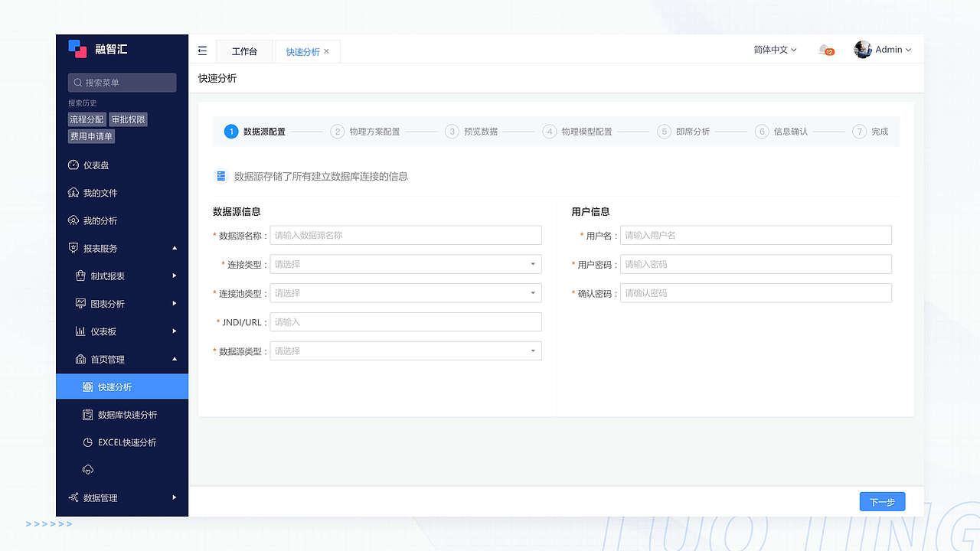This screenshot has width=980, height=551.
Task: Focus the 搜索菜单 search box
Action: point(122,83)
